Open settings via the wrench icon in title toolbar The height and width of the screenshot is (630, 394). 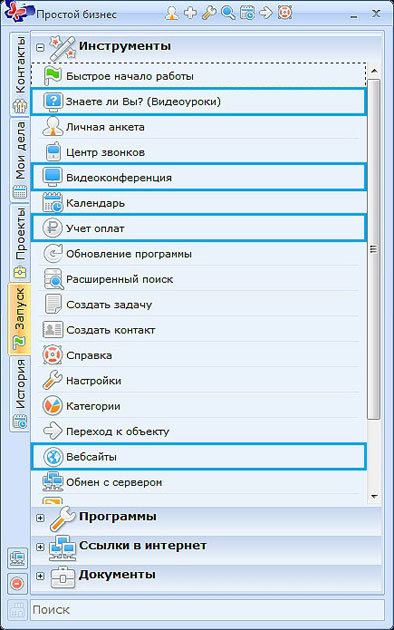tap(209, 13)
